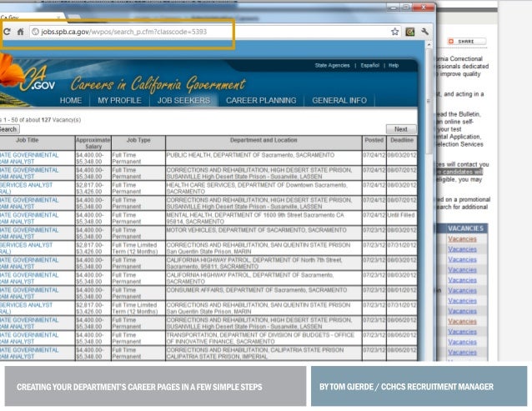Click the SHARE button on background page
The height and width of the screenshot is (411, 532).
point(466,42)
